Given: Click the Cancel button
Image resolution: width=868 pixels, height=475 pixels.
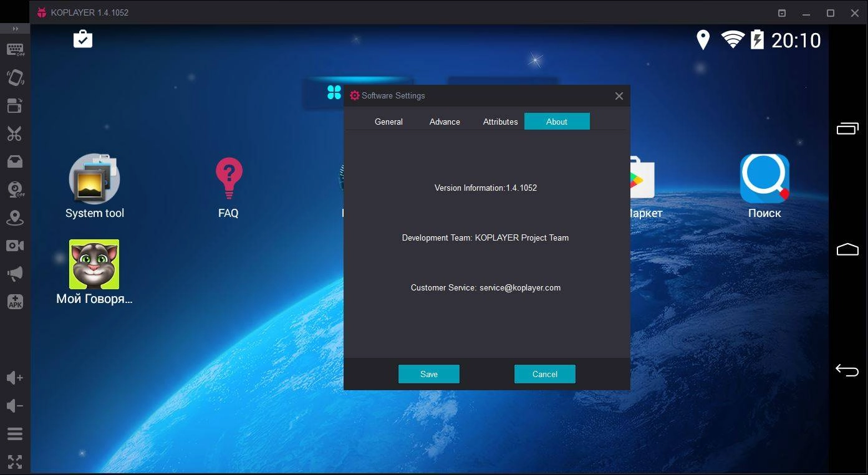Looking at the screenshot, I should pyautogui.click(x=545, y=374).
